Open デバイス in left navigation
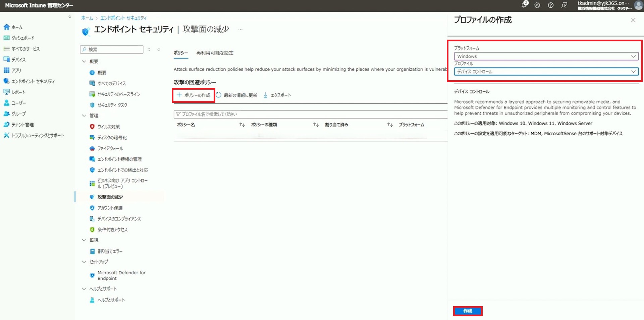644x320 pixels. click(14, 59)
